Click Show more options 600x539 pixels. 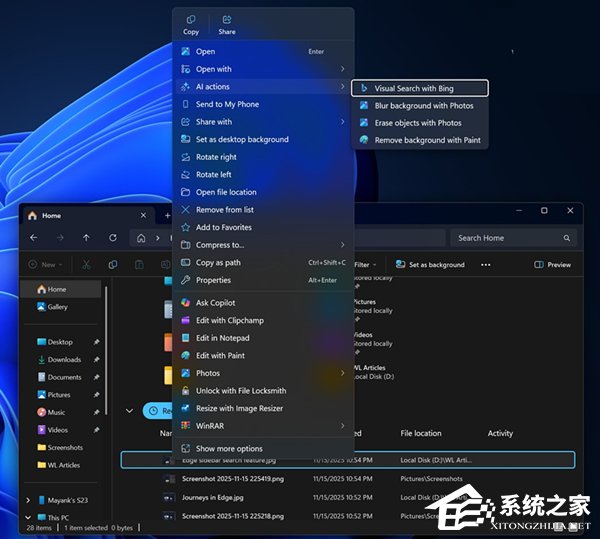point(229,449)
